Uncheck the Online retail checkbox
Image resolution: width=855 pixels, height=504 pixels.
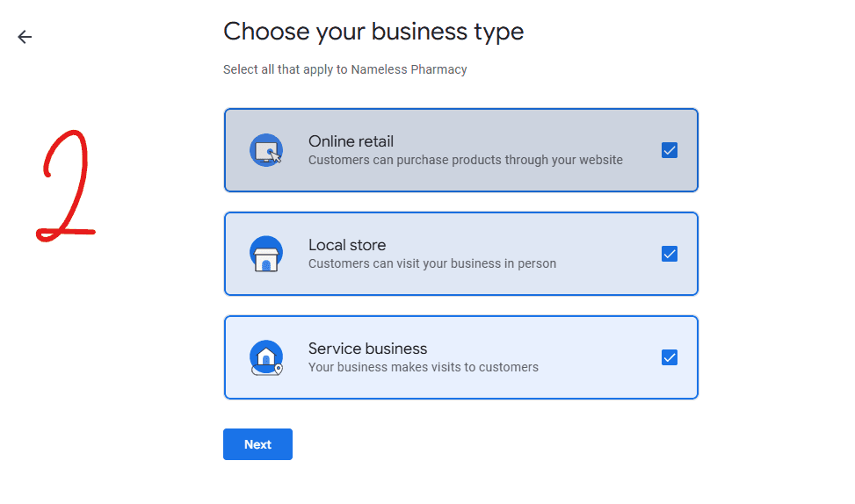[669, 150]
